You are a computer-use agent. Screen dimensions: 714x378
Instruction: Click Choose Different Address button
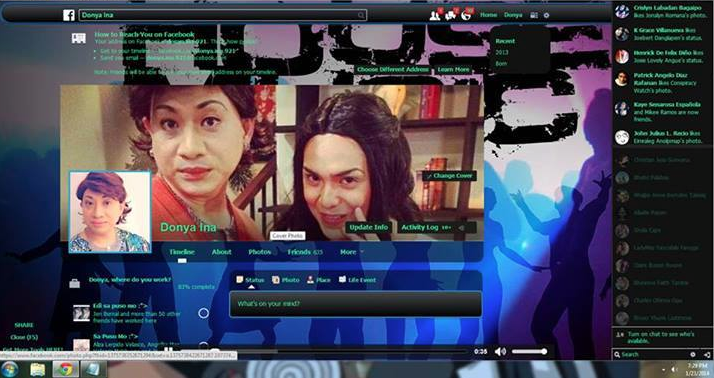393,70
